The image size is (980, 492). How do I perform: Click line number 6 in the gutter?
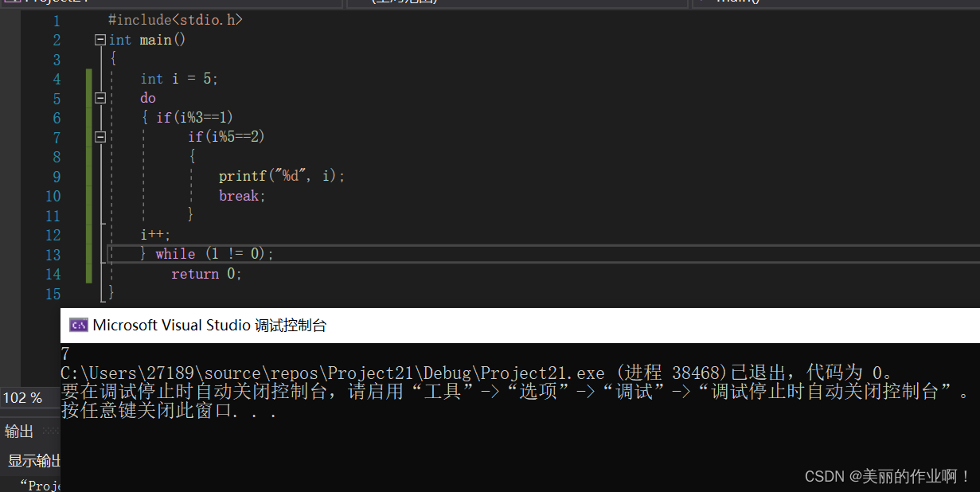tap(57, 118)
